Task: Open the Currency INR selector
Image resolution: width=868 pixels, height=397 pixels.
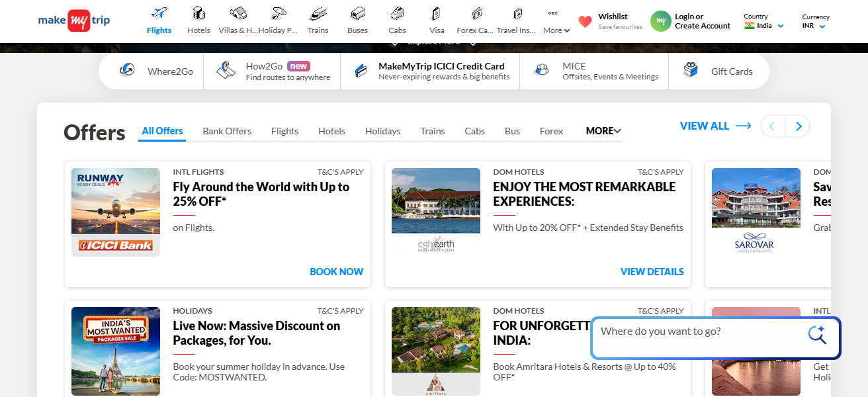Action: pyautogui.click(x=816, y=25)
